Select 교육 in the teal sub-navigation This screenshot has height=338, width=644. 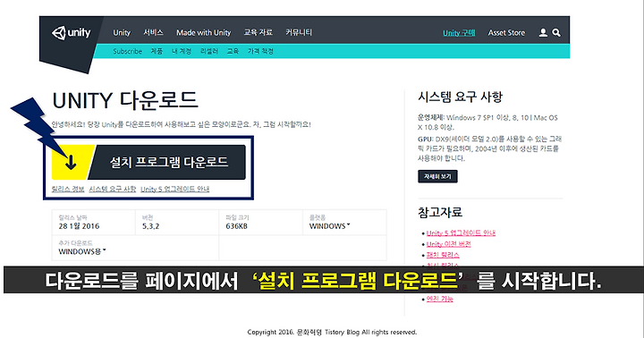coord(233,51)
